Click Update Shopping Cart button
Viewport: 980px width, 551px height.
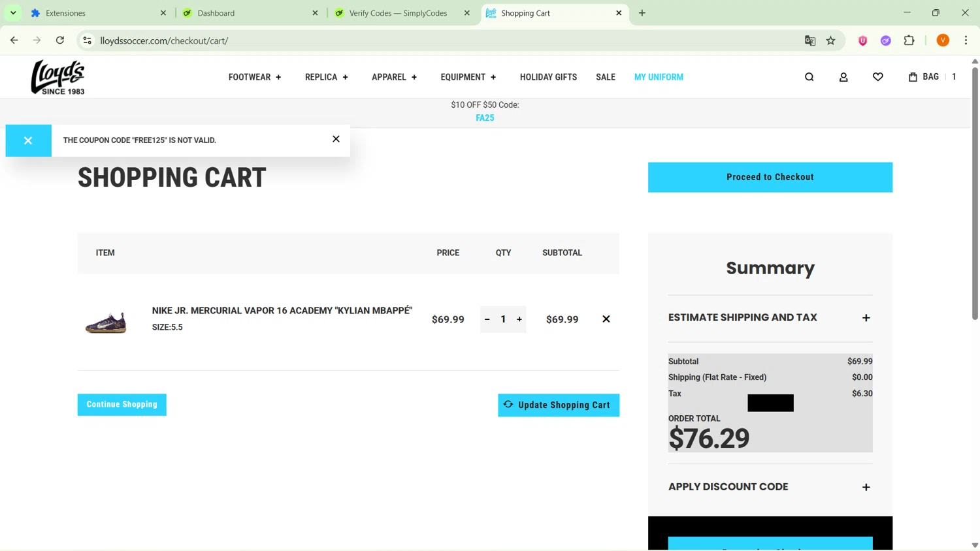pos(559,405)
